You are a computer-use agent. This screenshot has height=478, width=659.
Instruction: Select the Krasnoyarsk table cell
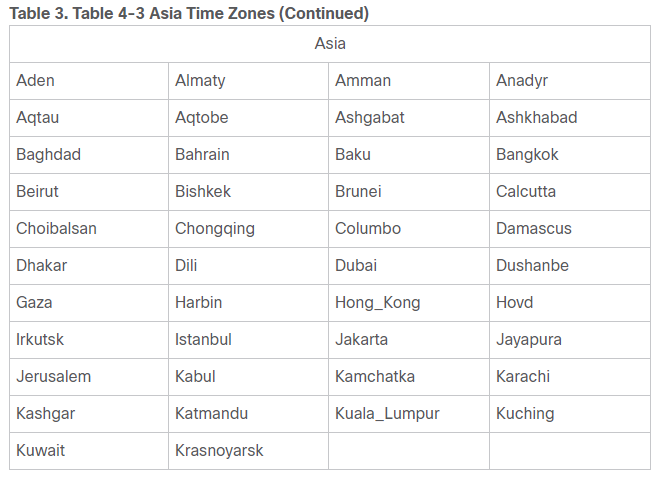pyautogui.click(x=219, y=451)
